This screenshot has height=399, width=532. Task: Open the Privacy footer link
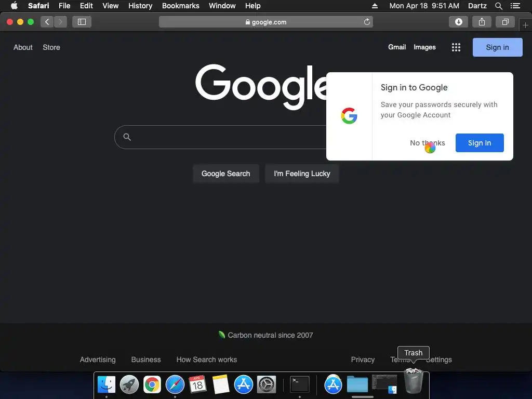(363, 360)
